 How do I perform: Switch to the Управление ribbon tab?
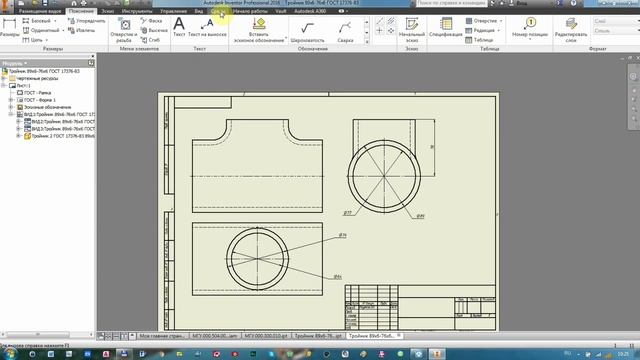click(x=173, y=11)
